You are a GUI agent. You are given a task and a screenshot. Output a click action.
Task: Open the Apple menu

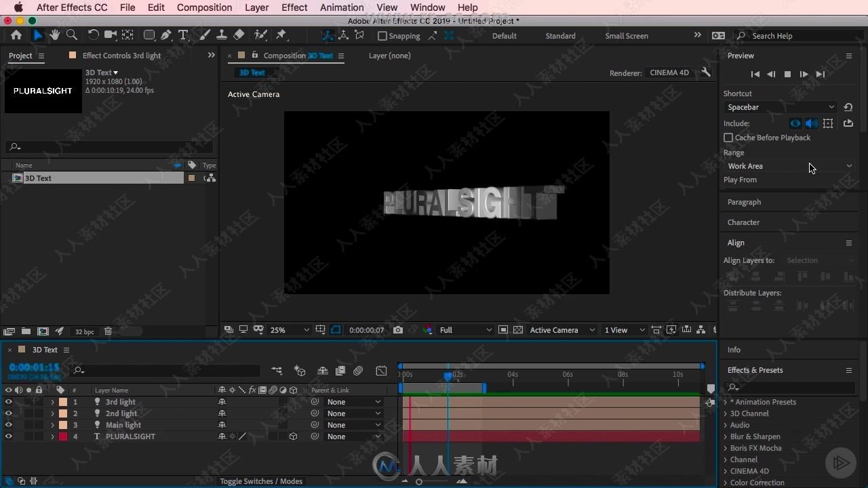18,7
